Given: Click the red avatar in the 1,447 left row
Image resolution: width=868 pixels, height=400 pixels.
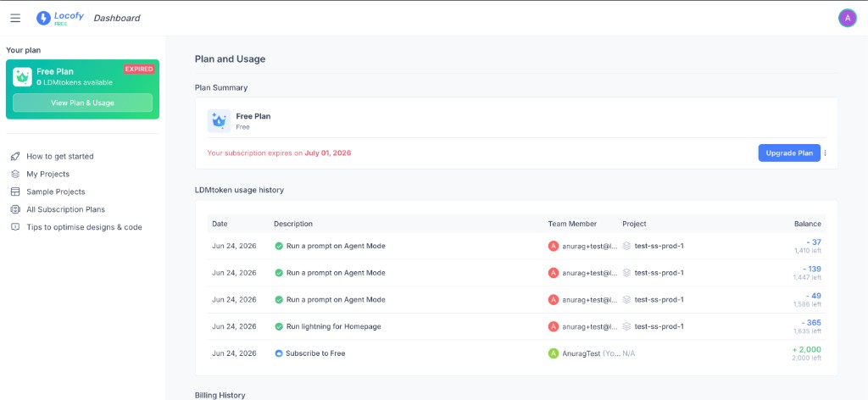Looking at the screenshot, I should 553,273.
